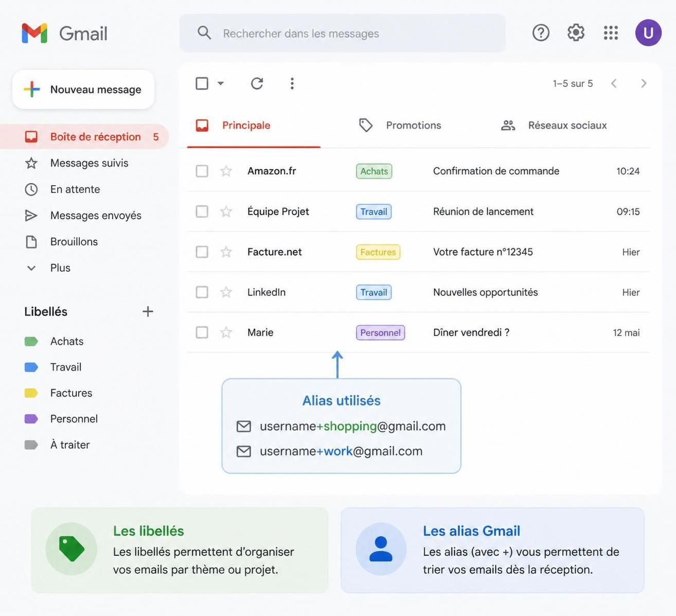
Task: Go to next page arrow
Action: point(644,83)
